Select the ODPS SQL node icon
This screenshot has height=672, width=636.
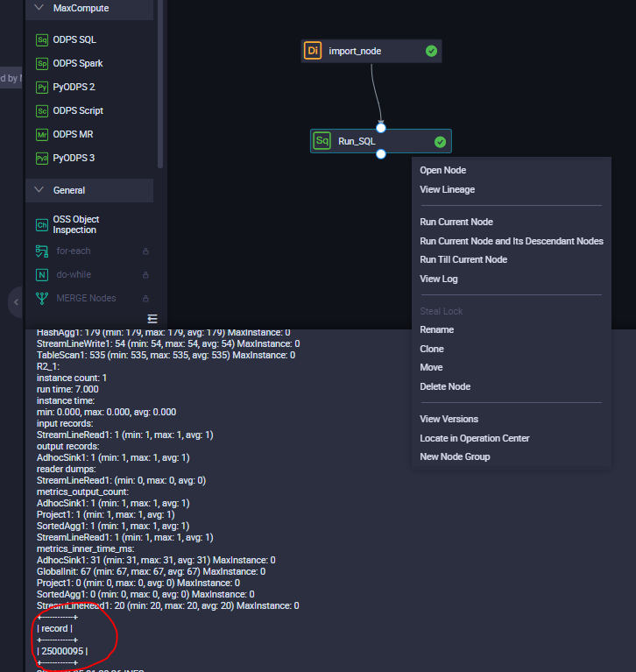pyautogui.click(x=42, y=39)
